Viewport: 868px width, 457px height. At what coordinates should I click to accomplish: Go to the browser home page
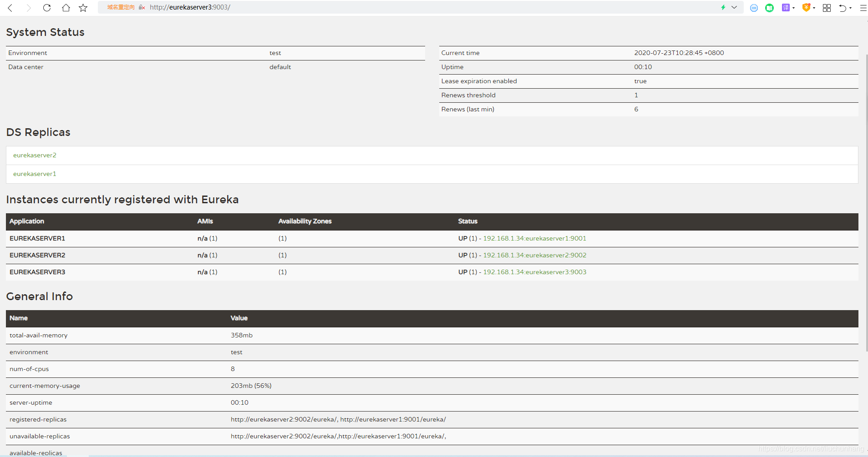tap(66, 8)
